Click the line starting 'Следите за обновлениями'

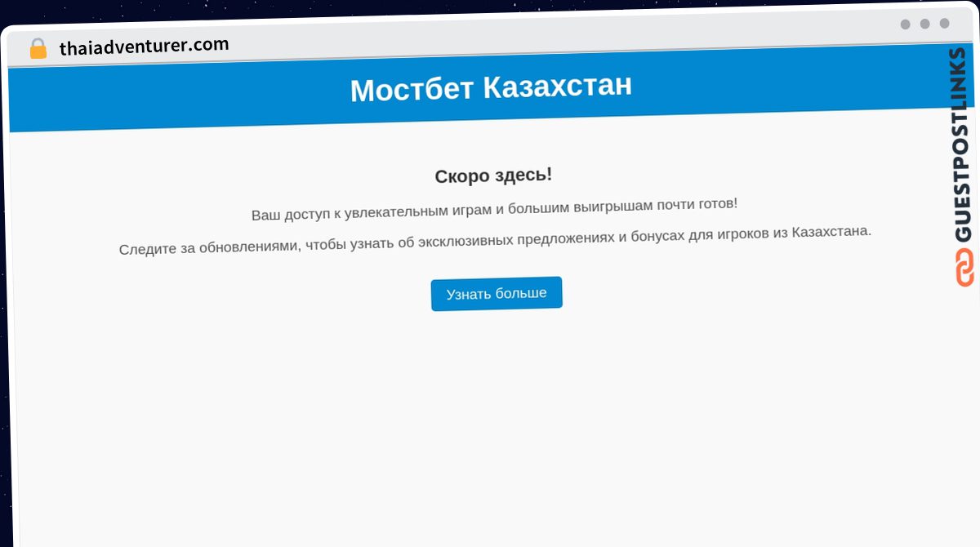495,240
